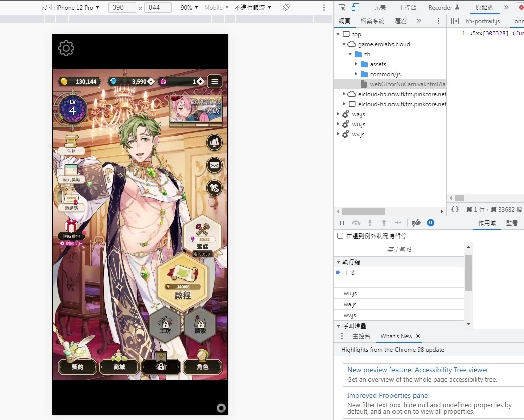This screenshot has width=524, height=420.
Task: Toggle the device toolbar icon
Action: pos(355,8)
